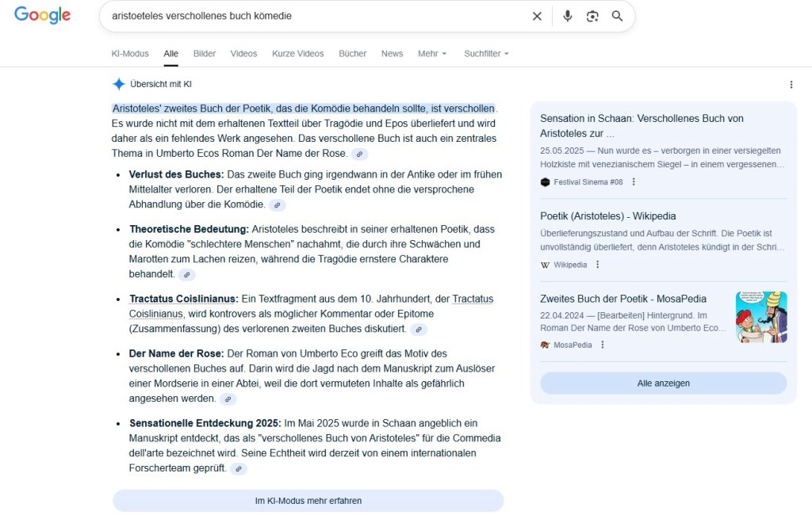Expand the Mehr dropdown

tap(432, 54)
